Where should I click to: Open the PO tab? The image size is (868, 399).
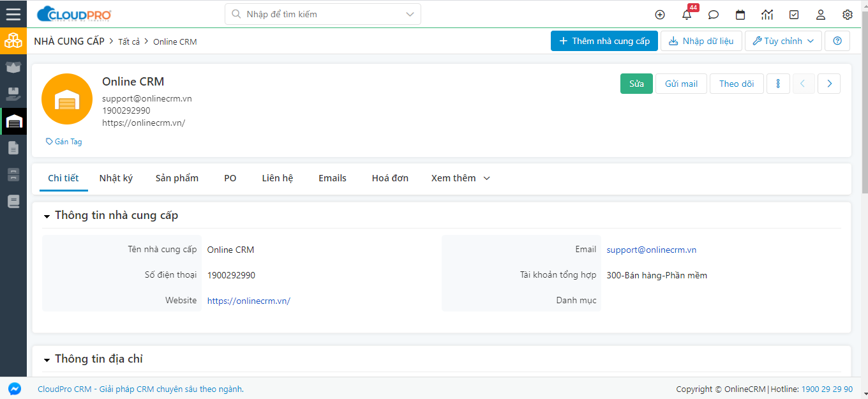pyautogui.click(x=230, y=178)
